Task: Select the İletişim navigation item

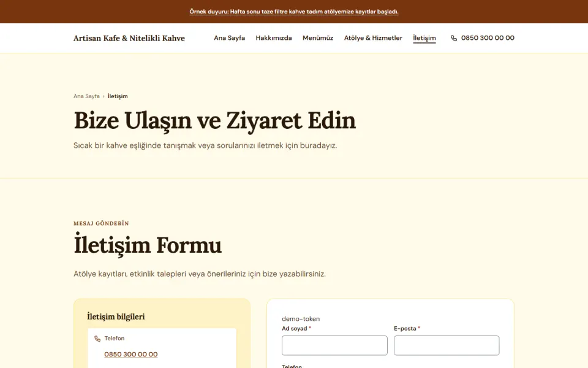Action: coord(424,38)
